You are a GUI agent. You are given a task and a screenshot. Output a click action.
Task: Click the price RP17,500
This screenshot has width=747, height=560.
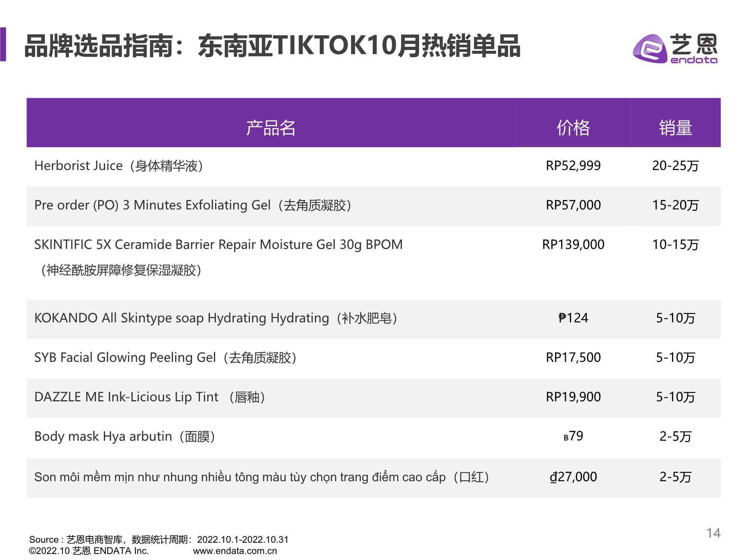(573, 358)
